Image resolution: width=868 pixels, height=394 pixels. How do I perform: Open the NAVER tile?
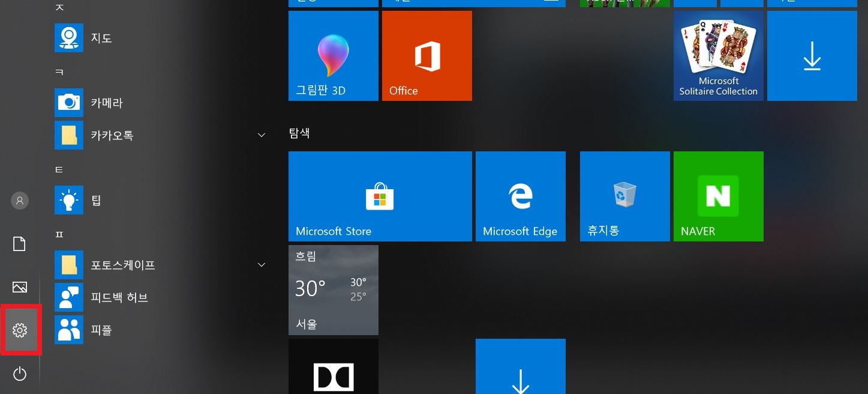tap(719, 196)
